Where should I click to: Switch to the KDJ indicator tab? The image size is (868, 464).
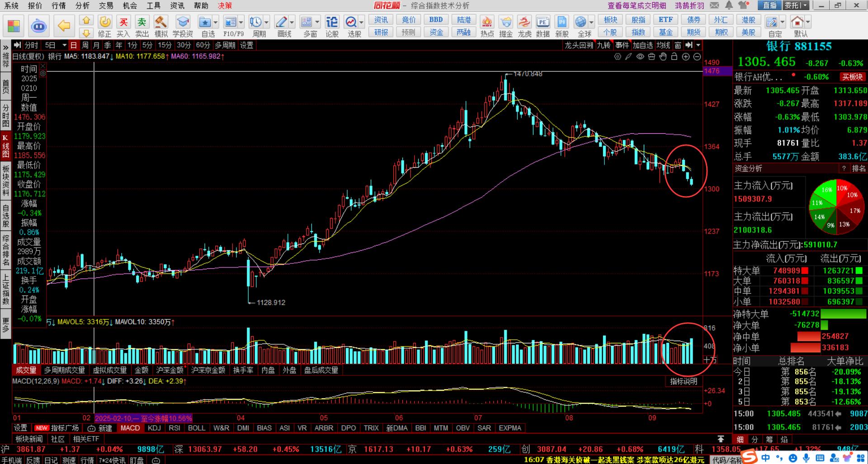click(x=154, y=428)
